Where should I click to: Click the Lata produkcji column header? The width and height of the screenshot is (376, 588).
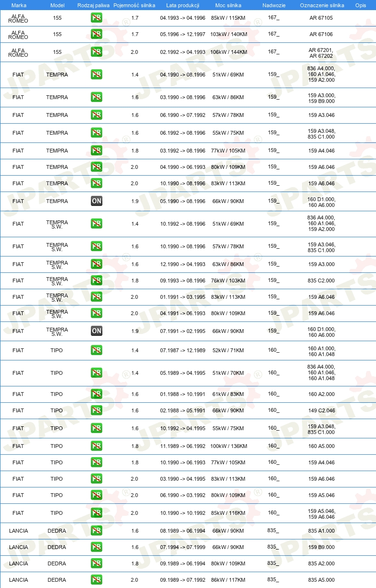183,5
